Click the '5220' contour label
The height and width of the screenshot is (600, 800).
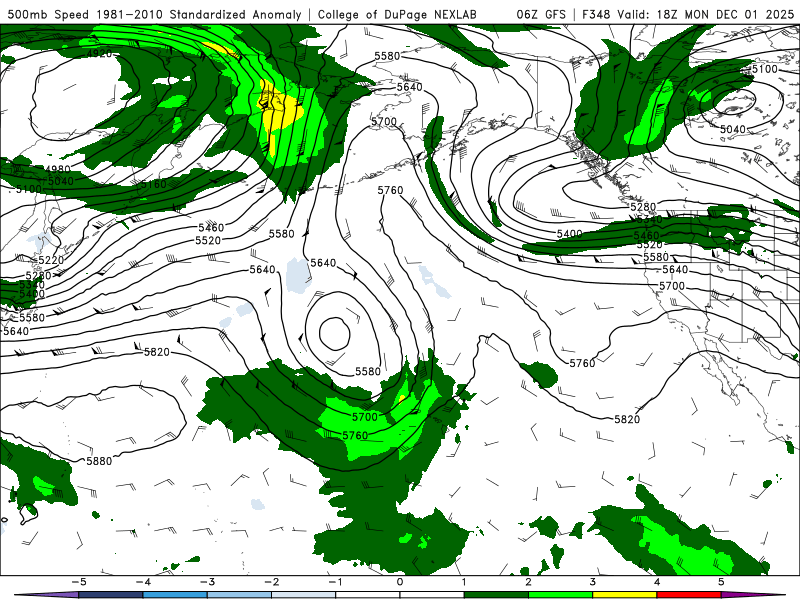tap(51, 260)
